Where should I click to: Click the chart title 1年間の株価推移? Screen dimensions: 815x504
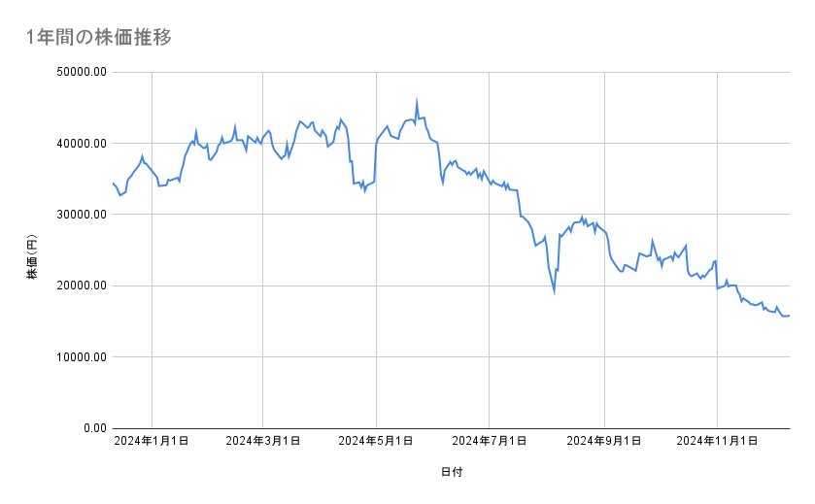click(100, 38)
